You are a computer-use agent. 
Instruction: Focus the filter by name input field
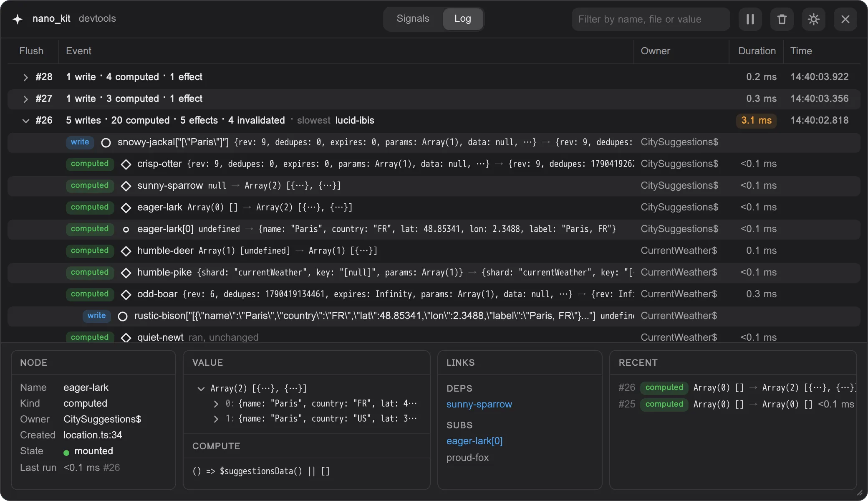pyautogui.click(x=651, y=19)
